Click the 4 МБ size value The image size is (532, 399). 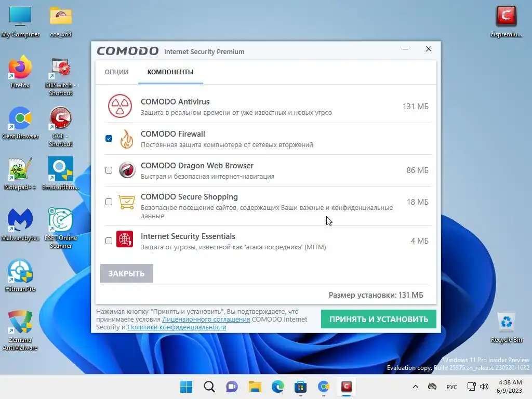tap(419, 241)
